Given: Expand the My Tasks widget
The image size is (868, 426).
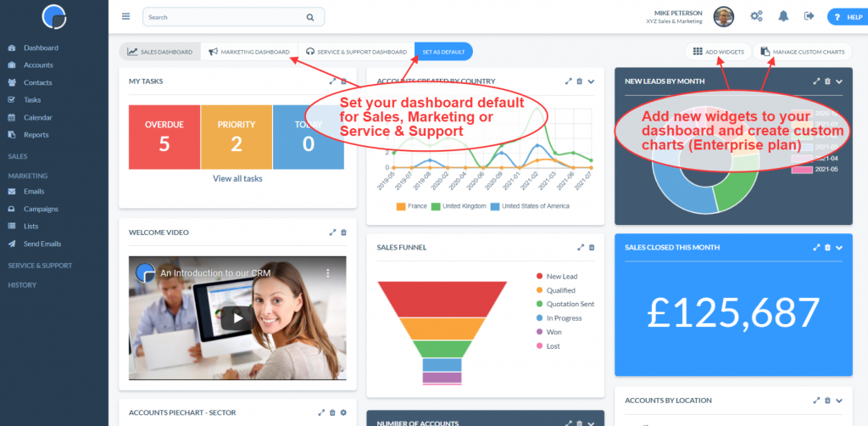Looking at the screenshot, I should coord(332,81).
